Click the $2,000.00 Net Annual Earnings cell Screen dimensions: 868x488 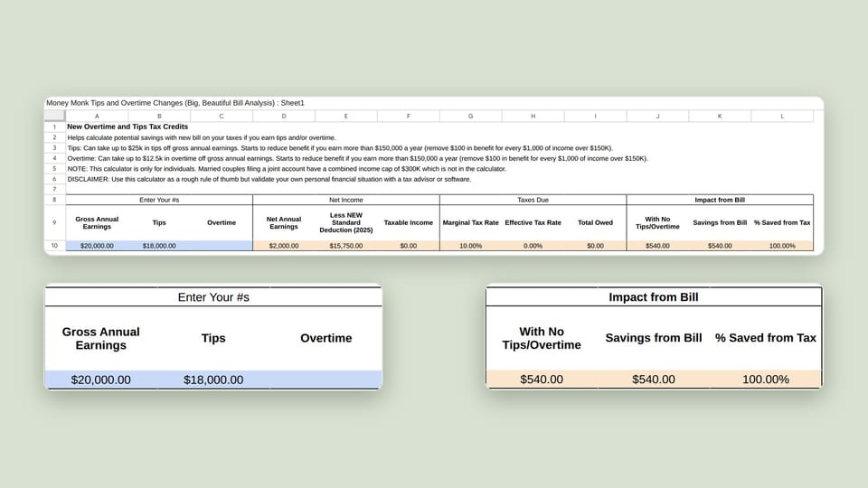click(x=284, y=246)
